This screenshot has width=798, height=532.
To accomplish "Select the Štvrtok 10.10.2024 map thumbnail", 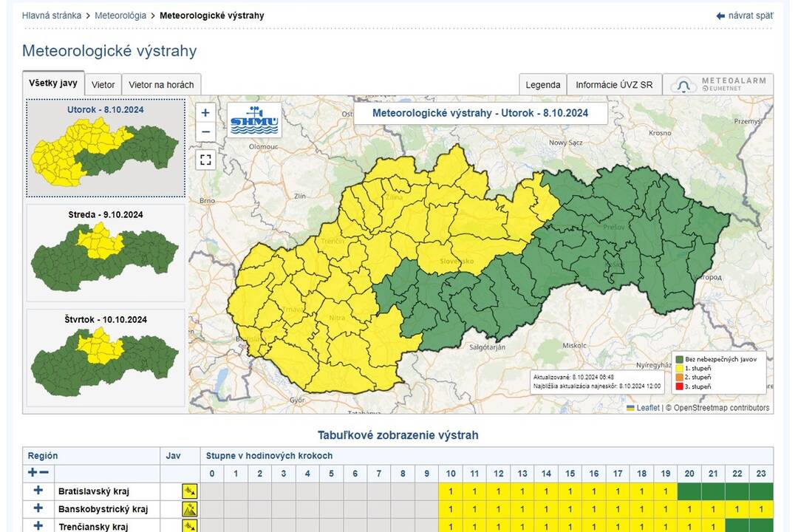I will (105, 358).
